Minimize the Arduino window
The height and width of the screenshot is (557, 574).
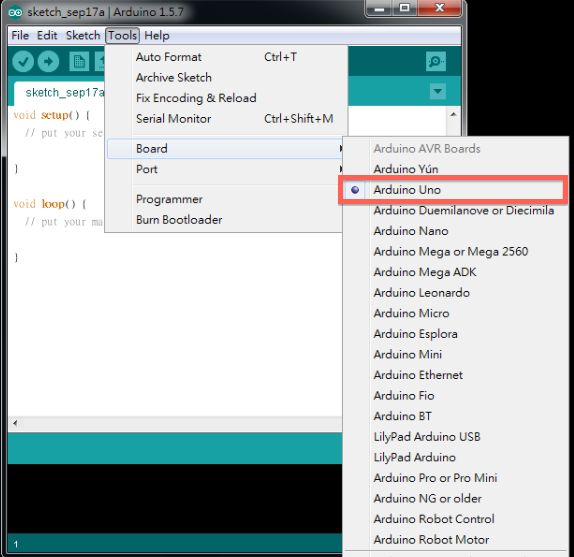379,8
